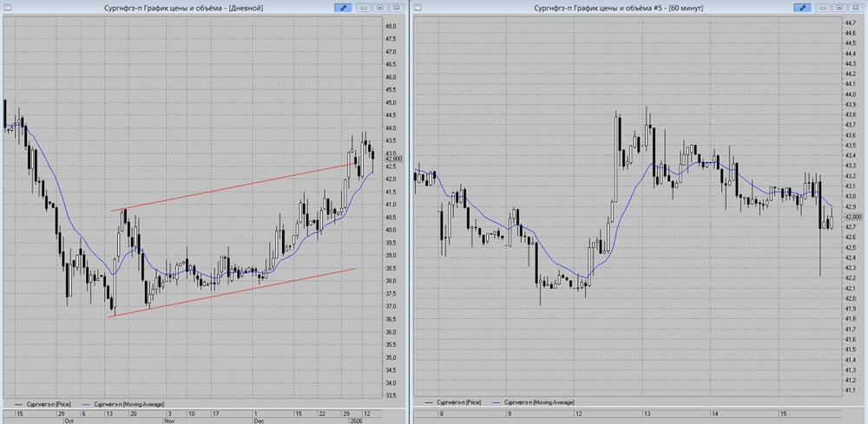Open the system menu icon of the Дневной window
Viewport: 868px width, 424px height.
[5, 8]
